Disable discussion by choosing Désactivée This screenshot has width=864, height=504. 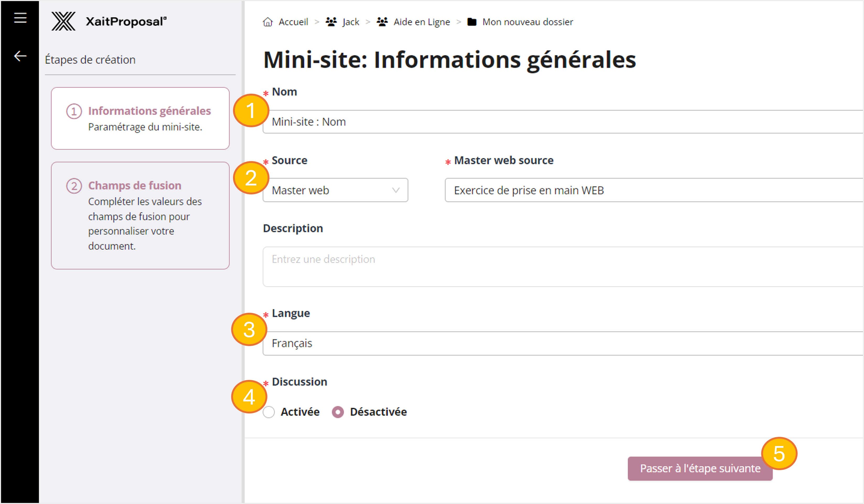[338, 412]
